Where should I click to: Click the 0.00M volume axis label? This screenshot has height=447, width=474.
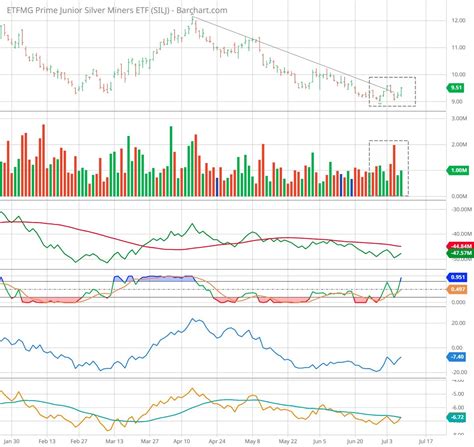click(459, 196)
